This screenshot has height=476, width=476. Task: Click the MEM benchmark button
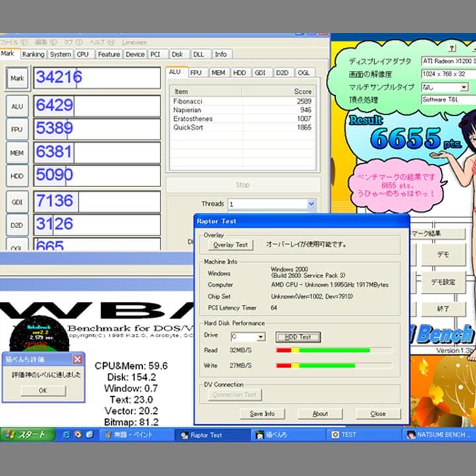[17, 153]
